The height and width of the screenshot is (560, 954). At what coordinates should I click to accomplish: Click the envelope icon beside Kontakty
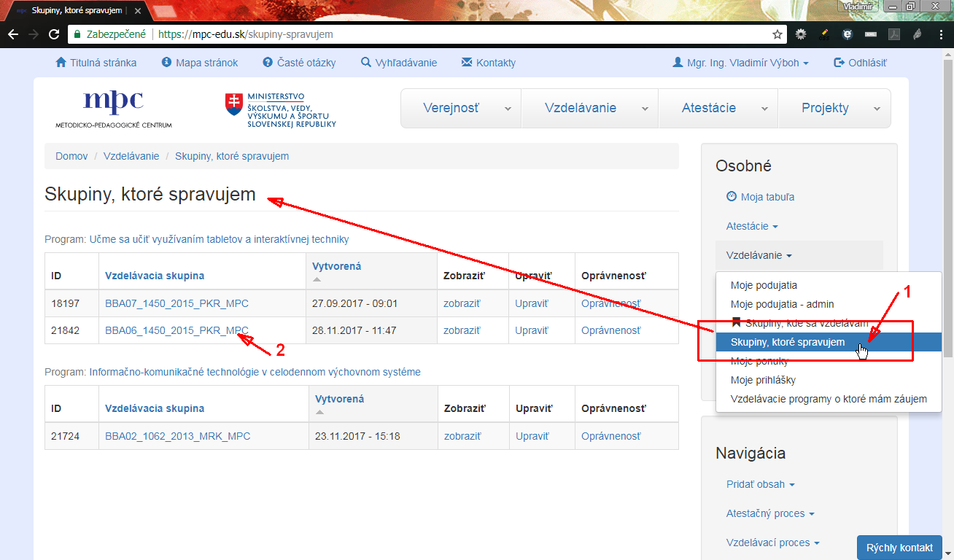point(467,63)
